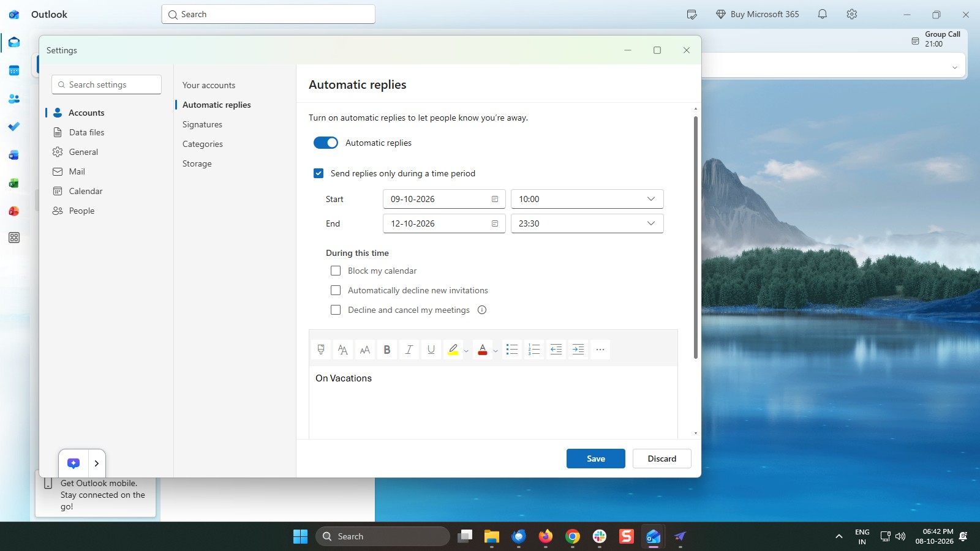Turn off the Automatic replies switch
980x551 pixels.
point(326,143)
